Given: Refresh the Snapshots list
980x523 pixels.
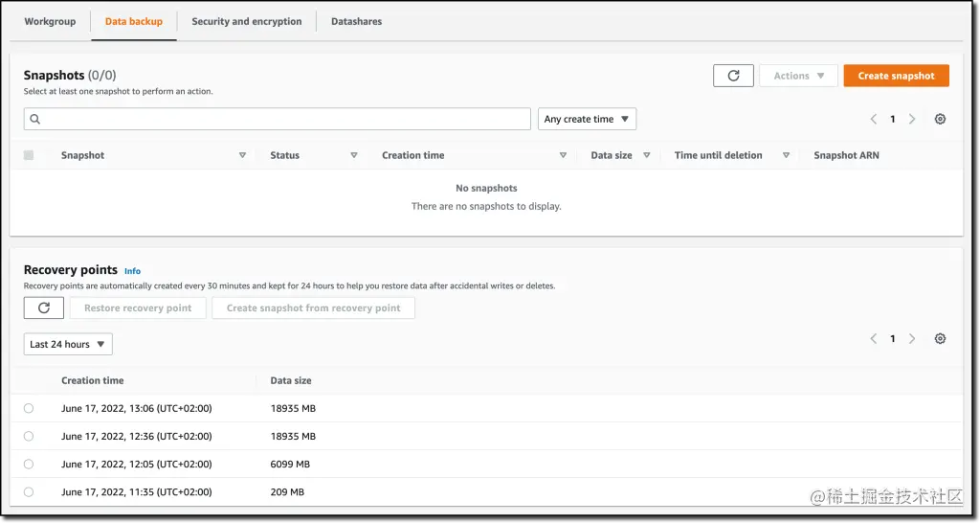Looking at the screenshot, I should (x=733, y=76).
